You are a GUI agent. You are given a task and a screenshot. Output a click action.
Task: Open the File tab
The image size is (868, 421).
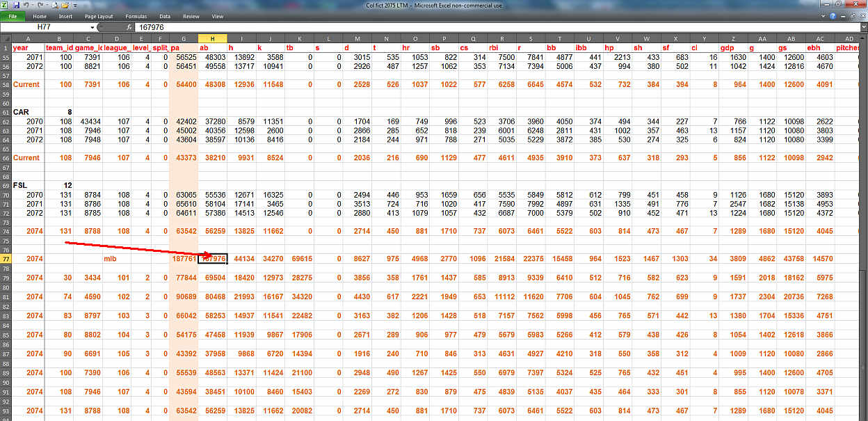13,16
